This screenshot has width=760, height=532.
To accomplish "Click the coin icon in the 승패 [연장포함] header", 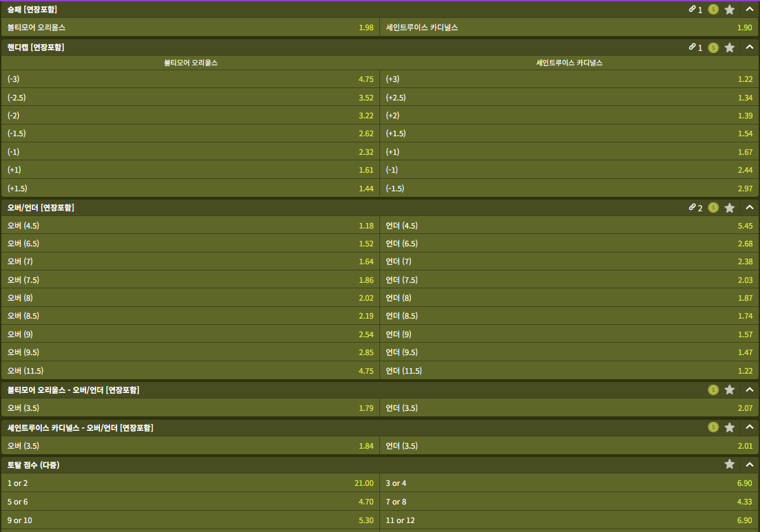I will tap(713, 9).
